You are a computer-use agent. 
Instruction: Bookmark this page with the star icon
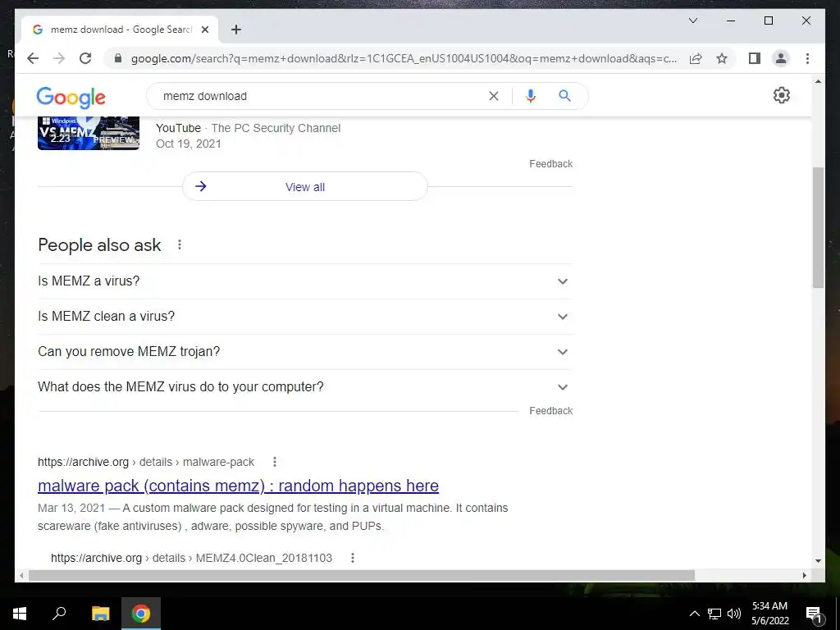[x=722, y=58]
